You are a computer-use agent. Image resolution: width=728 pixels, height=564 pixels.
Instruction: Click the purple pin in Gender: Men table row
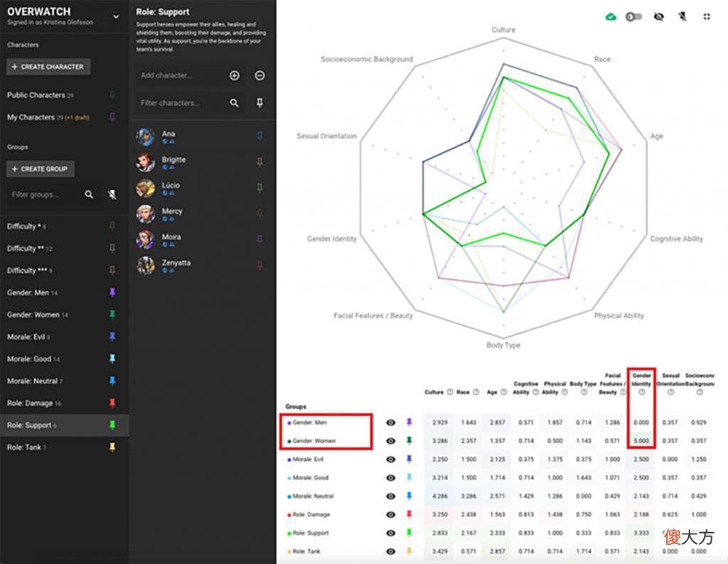coord(409,422)
